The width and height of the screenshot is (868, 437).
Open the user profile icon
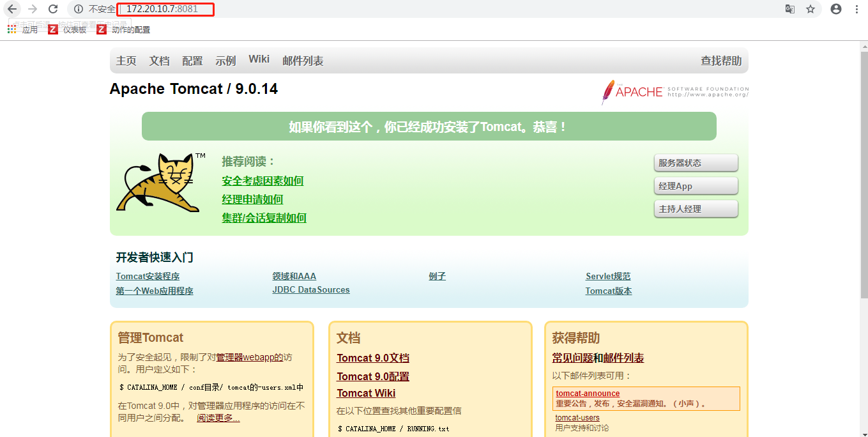(x=836, y=9)
